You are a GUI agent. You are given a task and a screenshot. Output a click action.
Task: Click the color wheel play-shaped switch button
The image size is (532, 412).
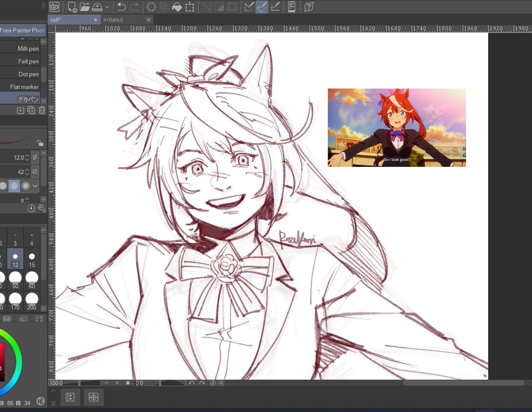(40, 401)
